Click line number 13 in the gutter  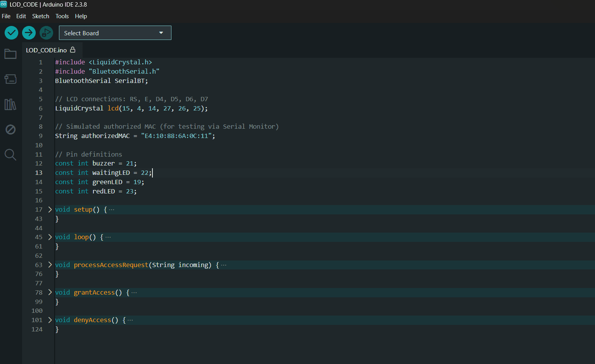coord(39,173)
